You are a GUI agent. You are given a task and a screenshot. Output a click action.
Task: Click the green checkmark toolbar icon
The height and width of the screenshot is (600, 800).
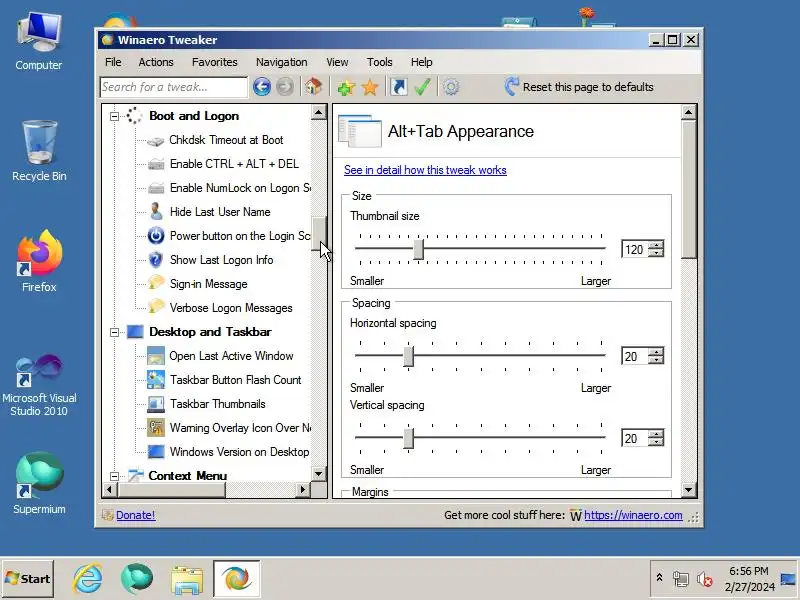(x=422, y=87)
